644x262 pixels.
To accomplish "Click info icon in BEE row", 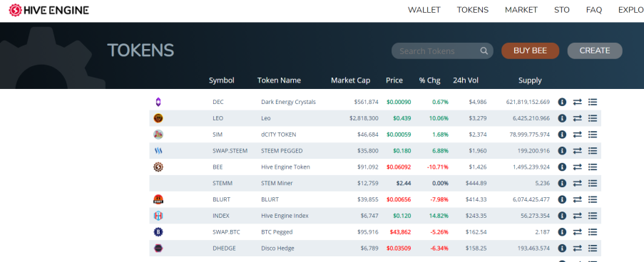I will coord(562,167).
